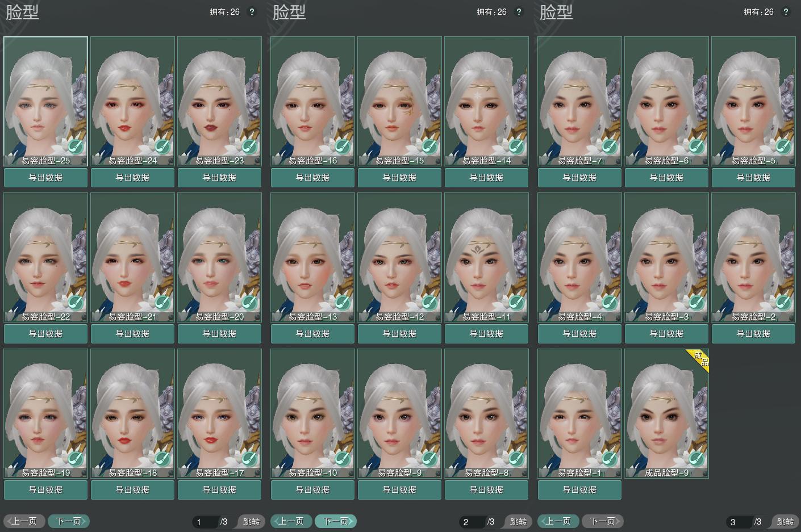Click the brush edit icon on 易容脸型-10
The image size is (801, 532).
[343, 459]
